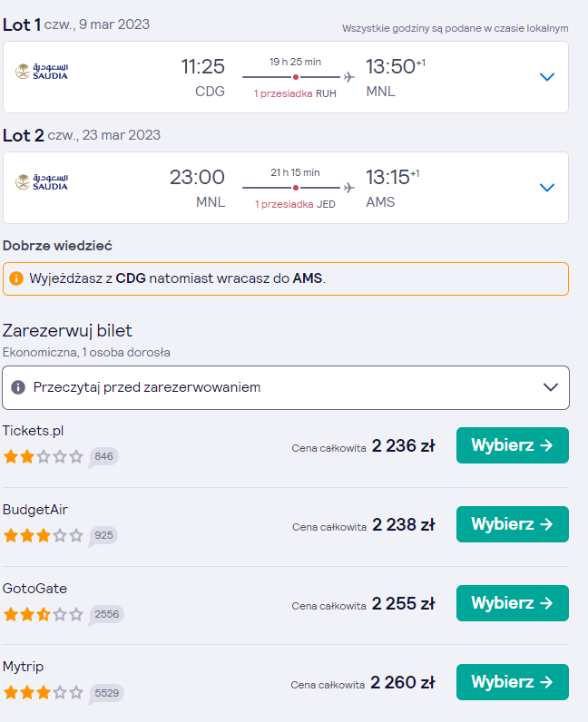Open Tickets.pl star rating
This screenshot has height=722, width=588.
(44, 457)
